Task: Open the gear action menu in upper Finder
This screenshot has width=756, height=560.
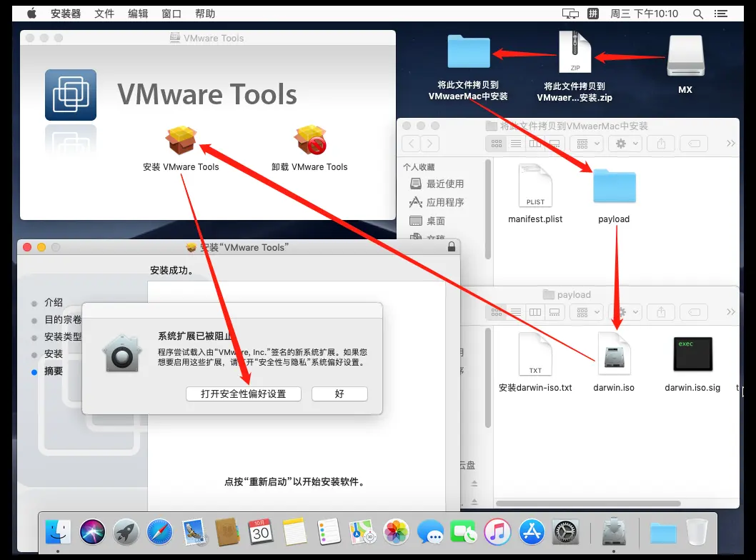Action: coord(626,144)
